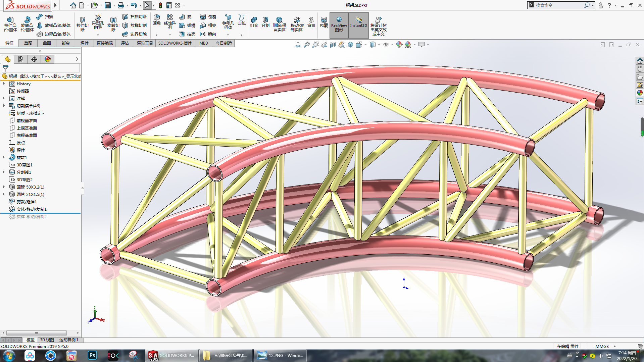This screenshot has width=644, height=362.
Task: Click the Zoom to Fit icon
Action: [x=307, y=45]
